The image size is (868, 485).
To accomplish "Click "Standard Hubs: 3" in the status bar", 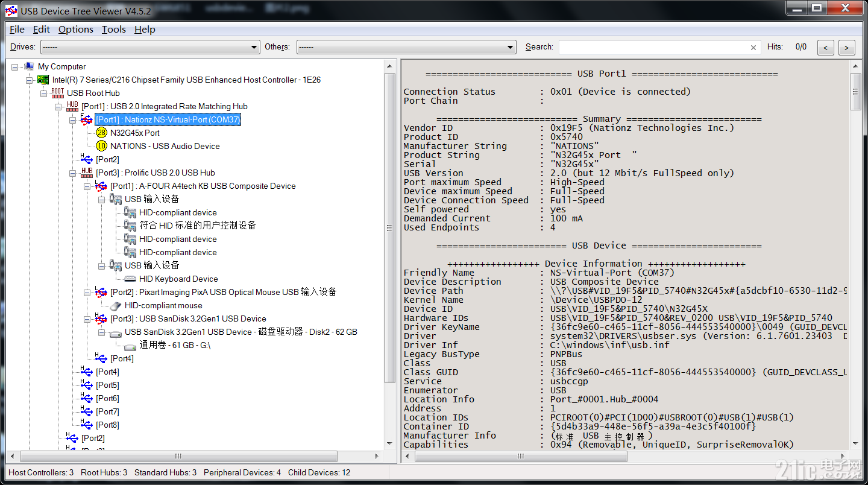I will point(166,472).
